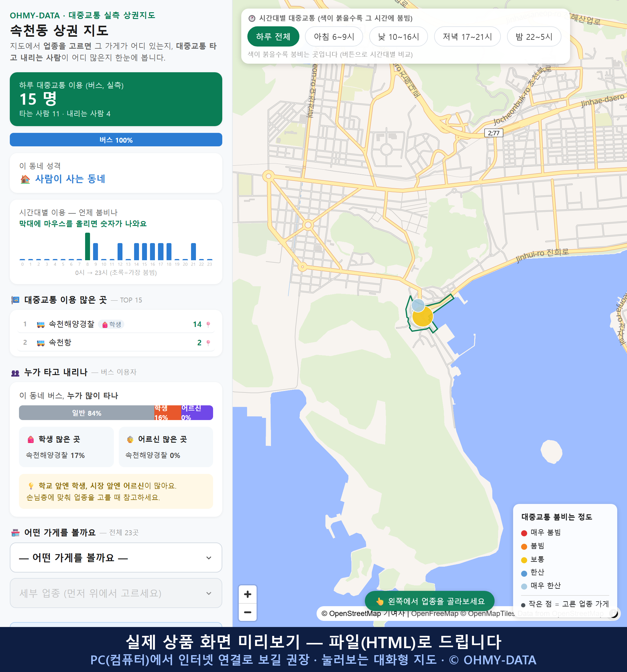The image size is (627, 672).
Task: Select the 낮 10~16시 time filter
Action: (399, 36)
